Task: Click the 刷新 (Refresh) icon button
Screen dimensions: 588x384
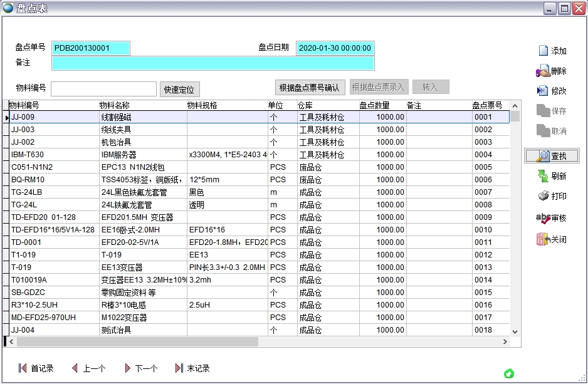Action: point(543,176)
